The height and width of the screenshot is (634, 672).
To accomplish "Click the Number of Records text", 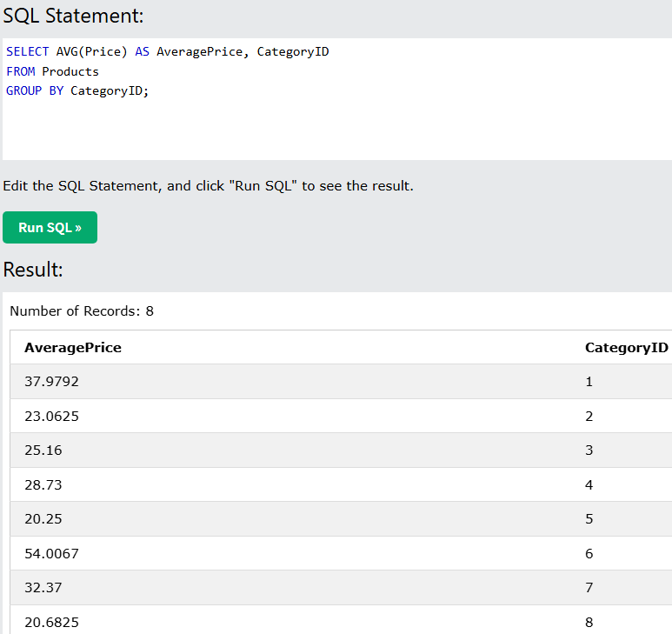I will [x=82, y=310].
